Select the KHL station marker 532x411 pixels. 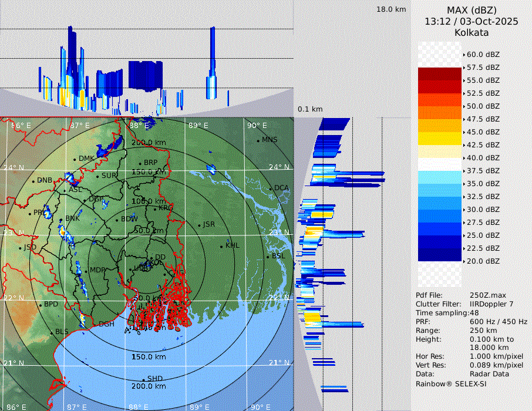coord(222,246)
